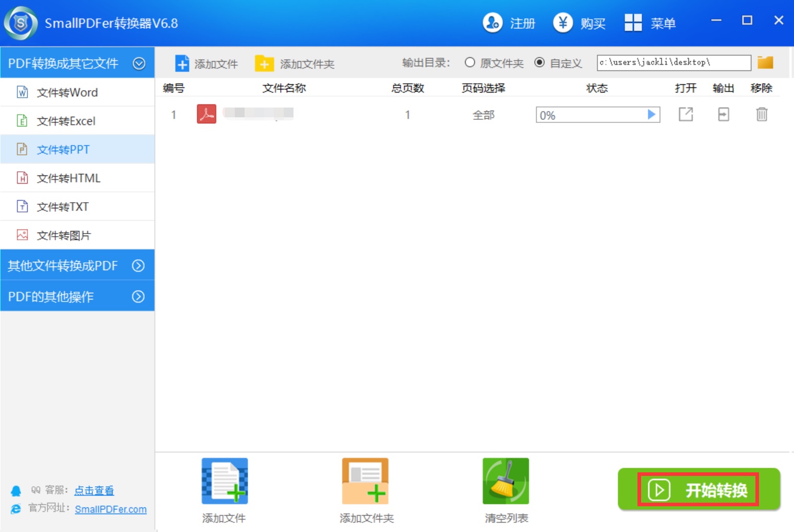Click the large bottom 添加文件夹 icon
The height and width of the screenshot is (532, 794).
(x=365, y=481)
